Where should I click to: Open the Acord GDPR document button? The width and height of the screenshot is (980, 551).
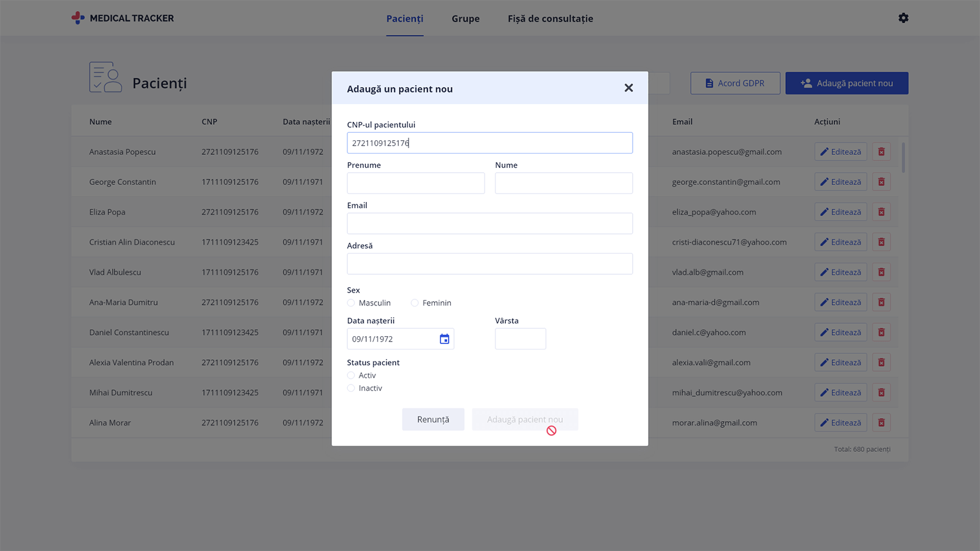pos(735,83)
